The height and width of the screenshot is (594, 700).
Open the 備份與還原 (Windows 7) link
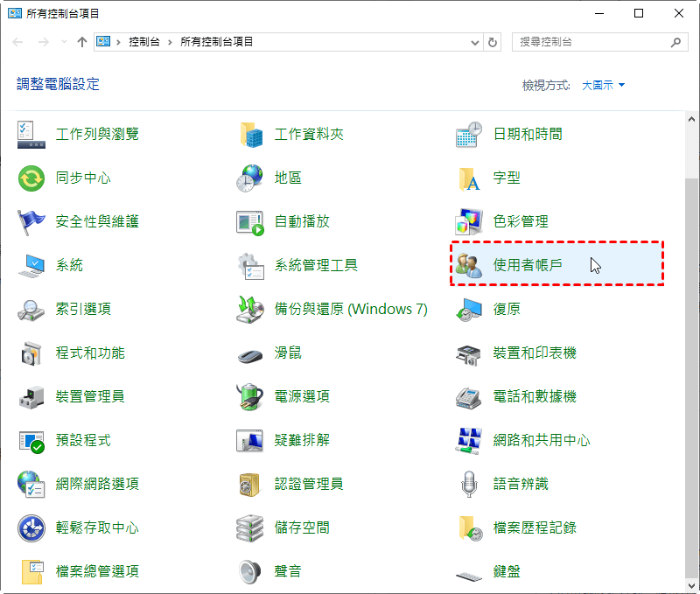pos(351,309)
